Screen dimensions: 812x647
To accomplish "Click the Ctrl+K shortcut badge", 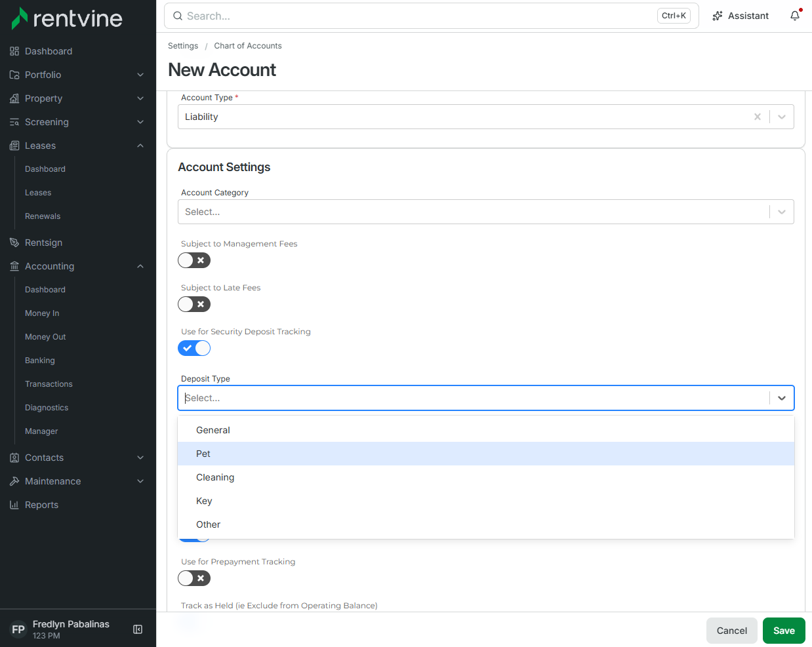I will point(674,16).
